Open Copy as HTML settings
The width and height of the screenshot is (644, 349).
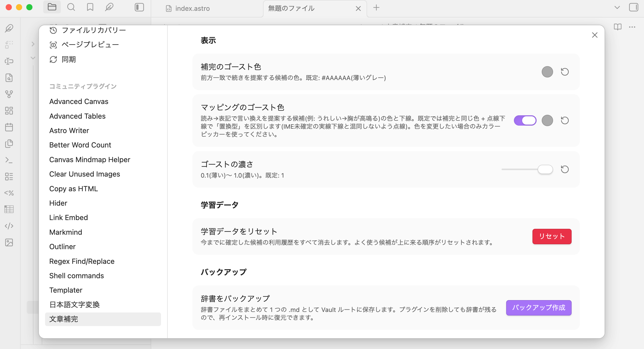coord(103,189)
